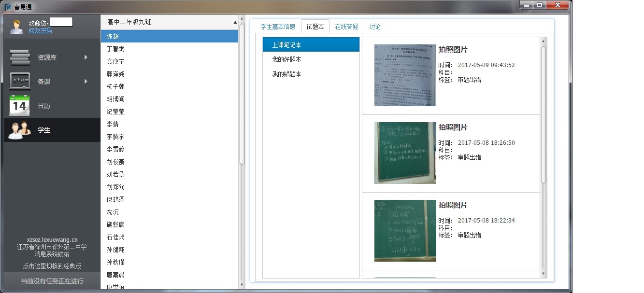Select student 陈超
644x293 pixels.
coord(170,36)
